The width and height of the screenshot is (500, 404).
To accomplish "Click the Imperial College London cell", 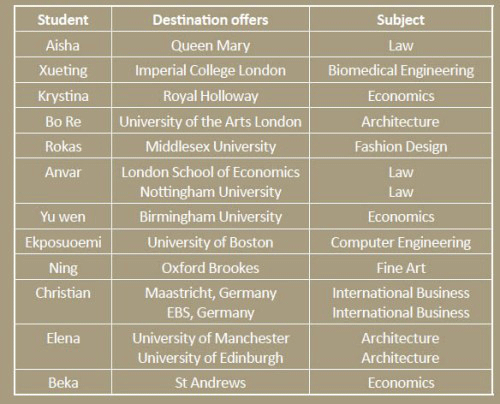I will click(210, 70).
